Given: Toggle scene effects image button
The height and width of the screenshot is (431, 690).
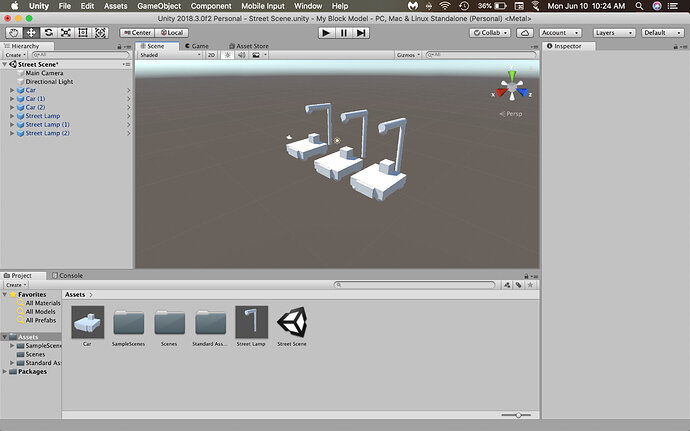Looking at the screenshot, I should pos(256,55).
